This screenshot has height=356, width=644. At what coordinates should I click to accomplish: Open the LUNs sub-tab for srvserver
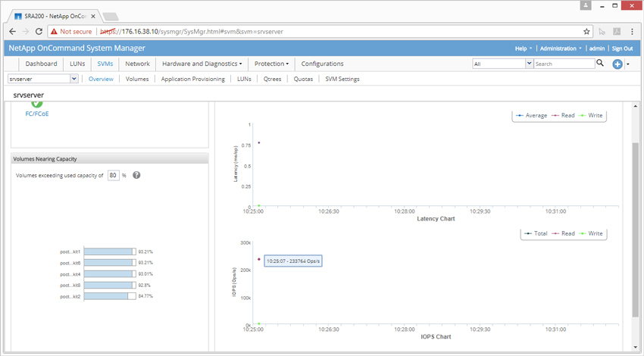pos(244,79)
